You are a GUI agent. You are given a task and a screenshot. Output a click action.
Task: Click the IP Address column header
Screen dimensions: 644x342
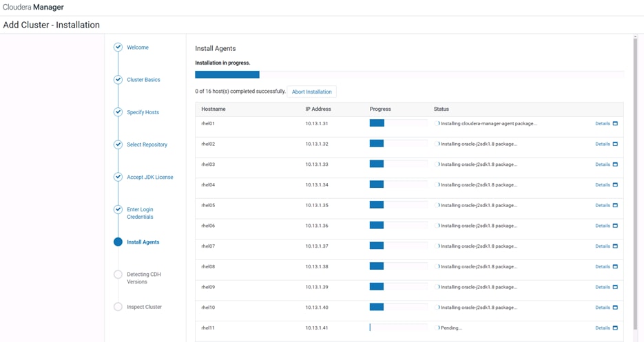pos(318,109)
